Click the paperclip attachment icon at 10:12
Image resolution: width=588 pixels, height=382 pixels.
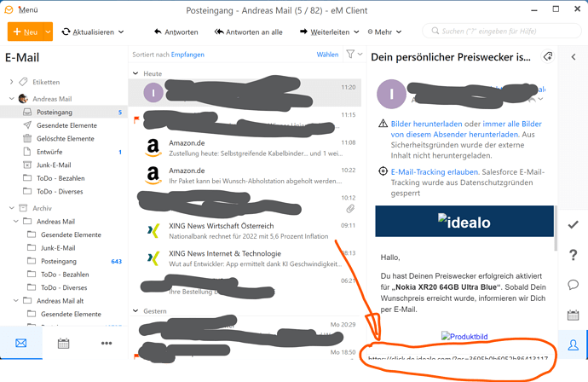point(350,209)
